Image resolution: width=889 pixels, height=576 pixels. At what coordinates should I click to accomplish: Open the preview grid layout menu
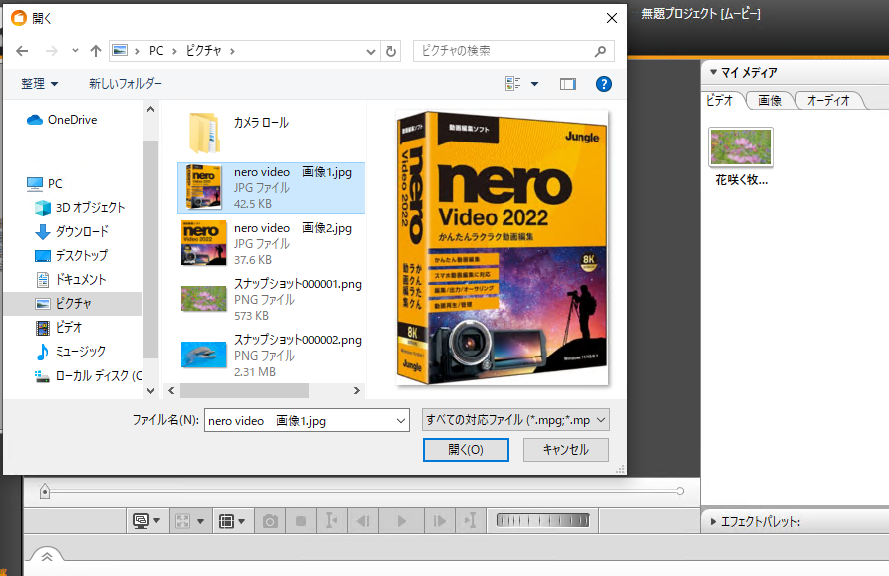(x=231, y=520)
